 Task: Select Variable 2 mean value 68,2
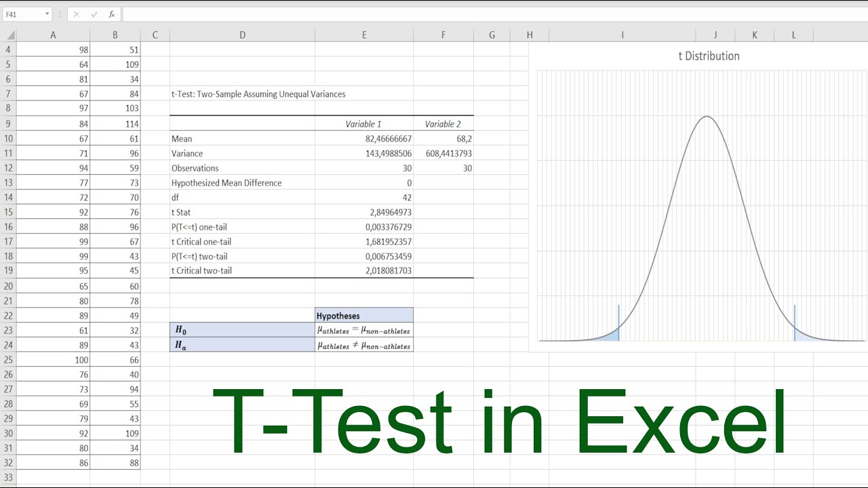pos(443,138)
